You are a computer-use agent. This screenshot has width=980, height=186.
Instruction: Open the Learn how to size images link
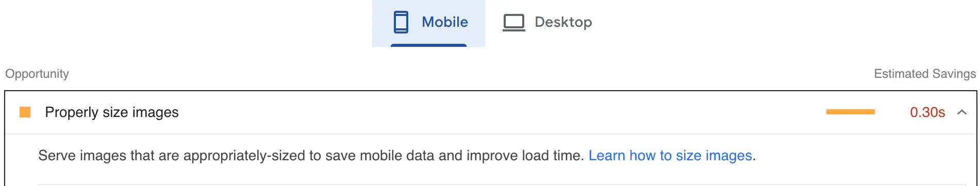coord(670,156)
